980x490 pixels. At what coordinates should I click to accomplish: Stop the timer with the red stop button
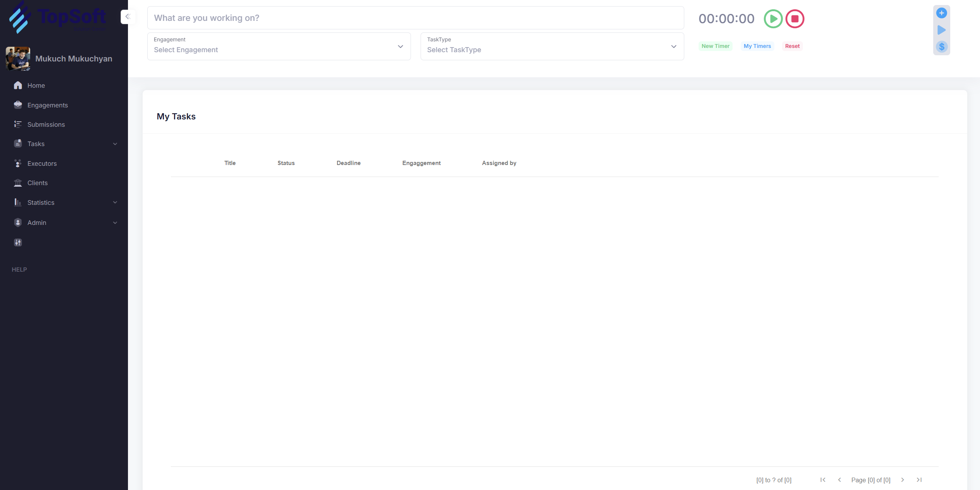[x=794, y=19]
